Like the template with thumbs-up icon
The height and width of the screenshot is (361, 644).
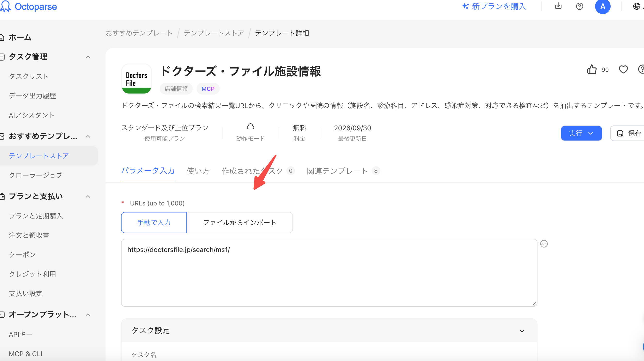(x=591, y=70)
